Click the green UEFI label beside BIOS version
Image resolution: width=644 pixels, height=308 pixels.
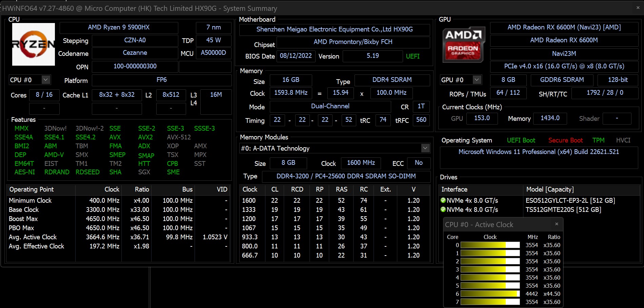(413, 56)
